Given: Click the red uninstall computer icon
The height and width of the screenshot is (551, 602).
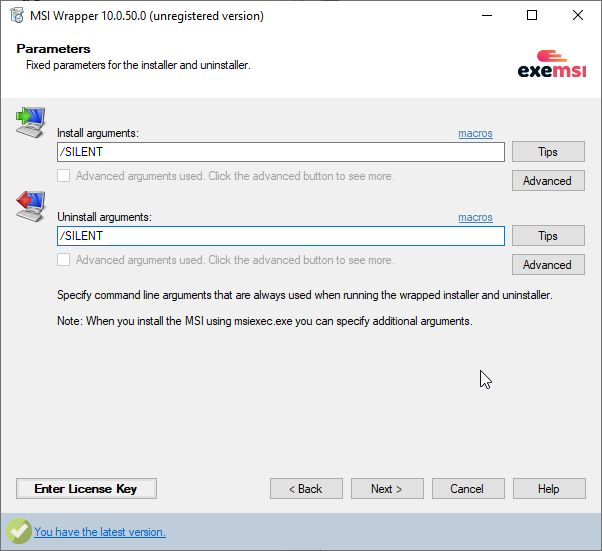Looking at the screenshot, I should (x=31, y=206).
